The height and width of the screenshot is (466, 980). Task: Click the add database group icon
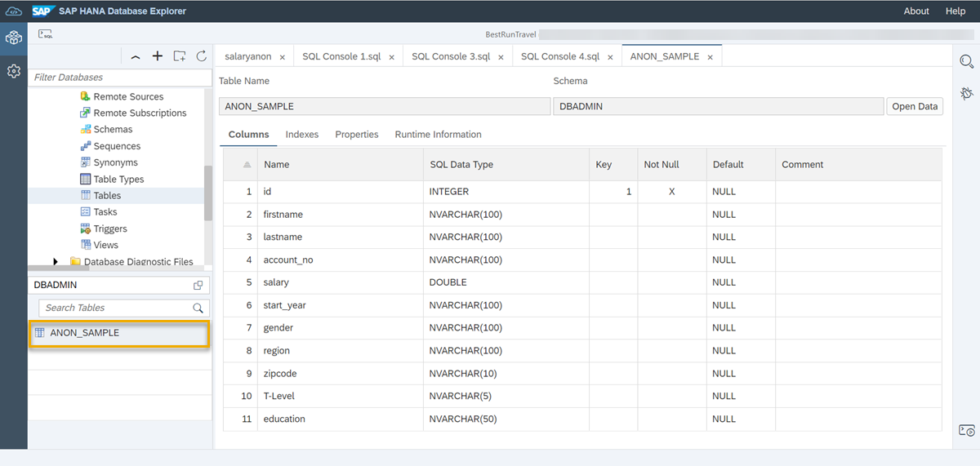(x=180, y=56)
